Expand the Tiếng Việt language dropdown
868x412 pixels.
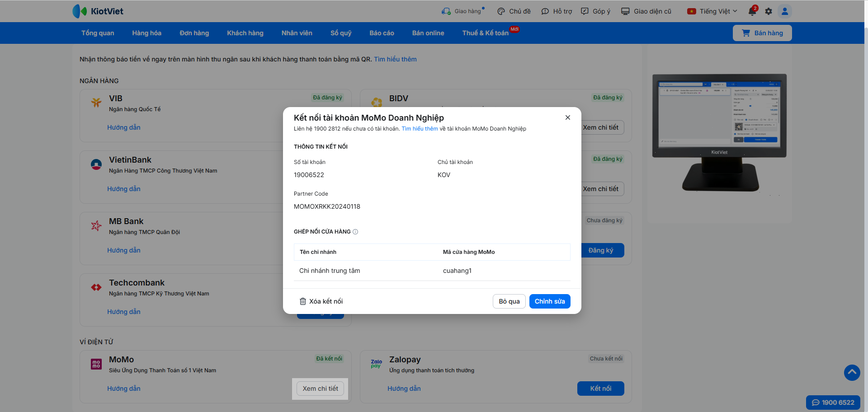(x=712, y=11)
